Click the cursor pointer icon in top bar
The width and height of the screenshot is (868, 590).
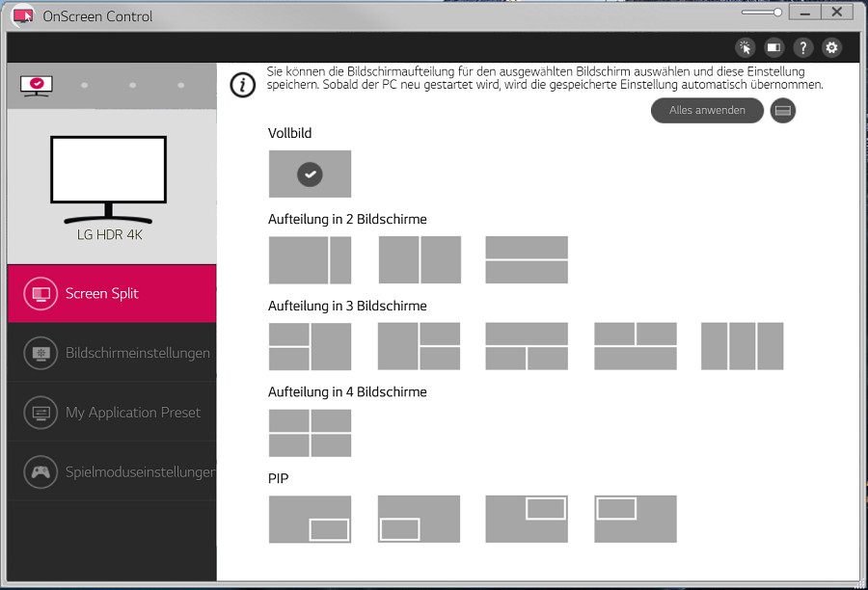(746, 47)
